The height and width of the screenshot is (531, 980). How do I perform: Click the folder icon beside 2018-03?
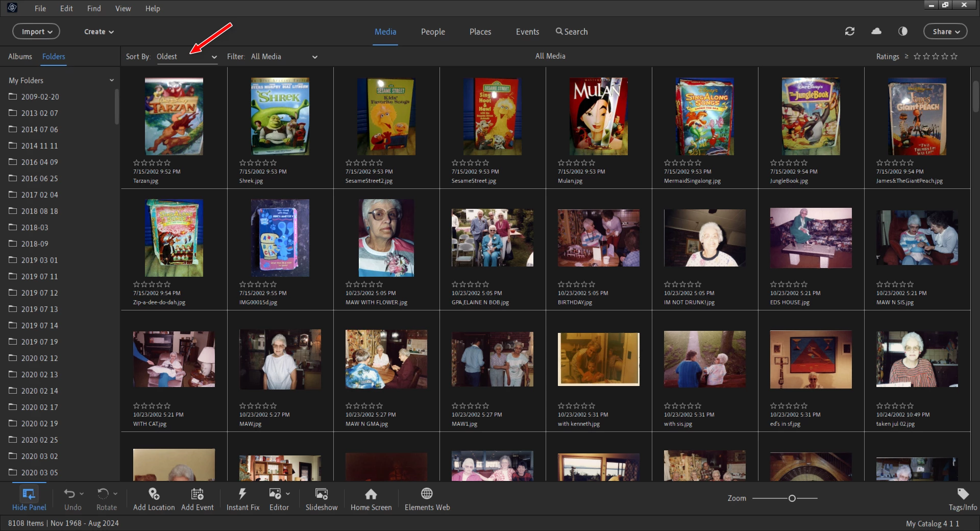tap(13, 227)
